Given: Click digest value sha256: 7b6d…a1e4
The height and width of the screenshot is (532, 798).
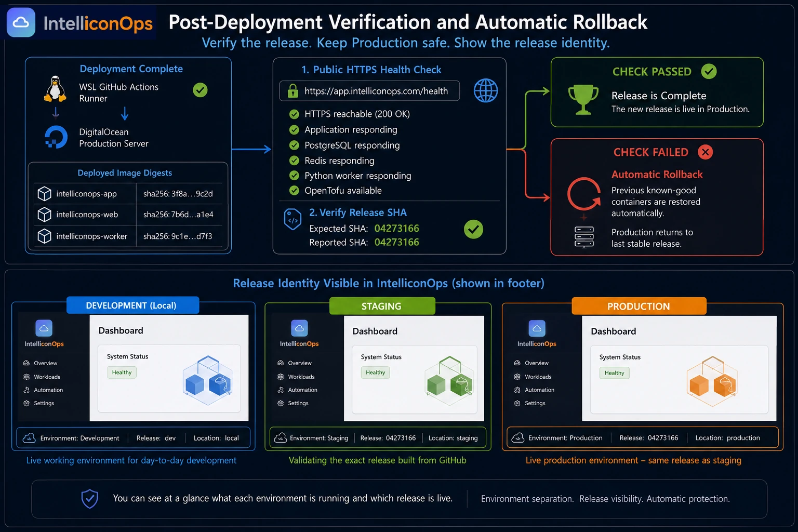Looking at the screenshot, I should (x=178, y=215).
